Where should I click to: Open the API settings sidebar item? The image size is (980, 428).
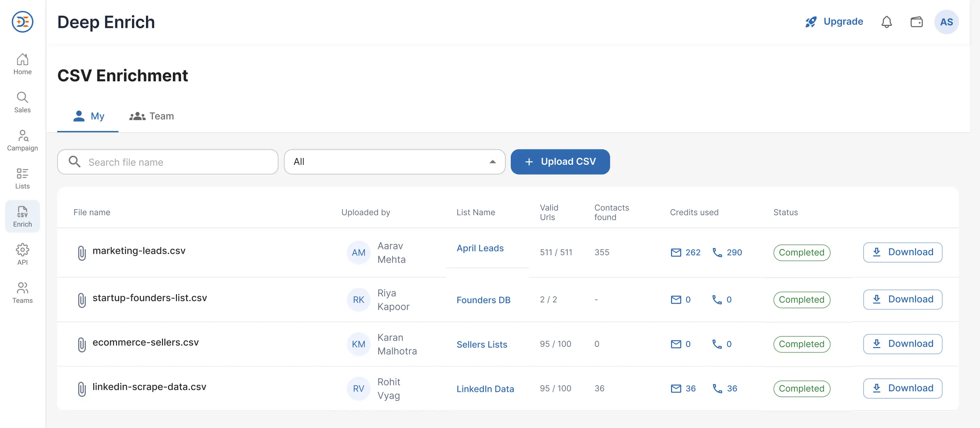(x=22, y=254)
